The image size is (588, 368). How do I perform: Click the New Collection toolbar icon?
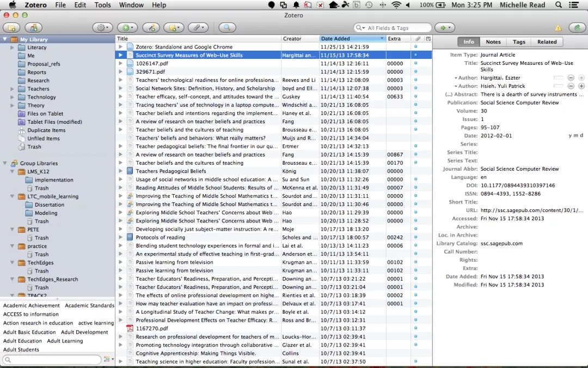(x=11, y=28)
